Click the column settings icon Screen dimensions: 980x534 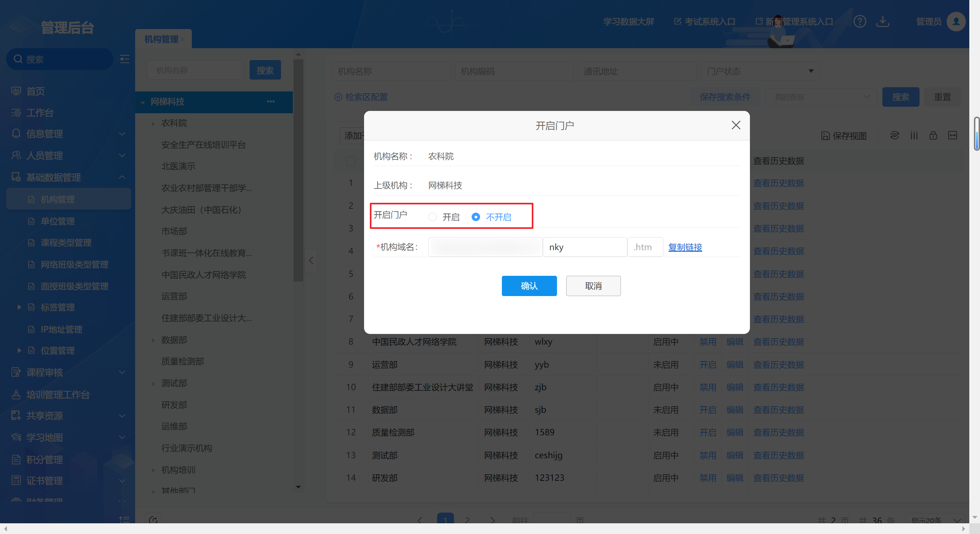[914, 135]
